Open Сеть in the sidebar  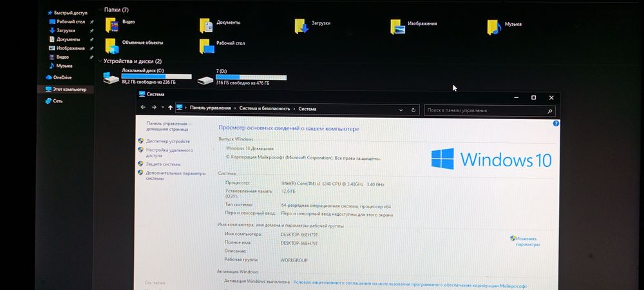(x=57, y=101)
